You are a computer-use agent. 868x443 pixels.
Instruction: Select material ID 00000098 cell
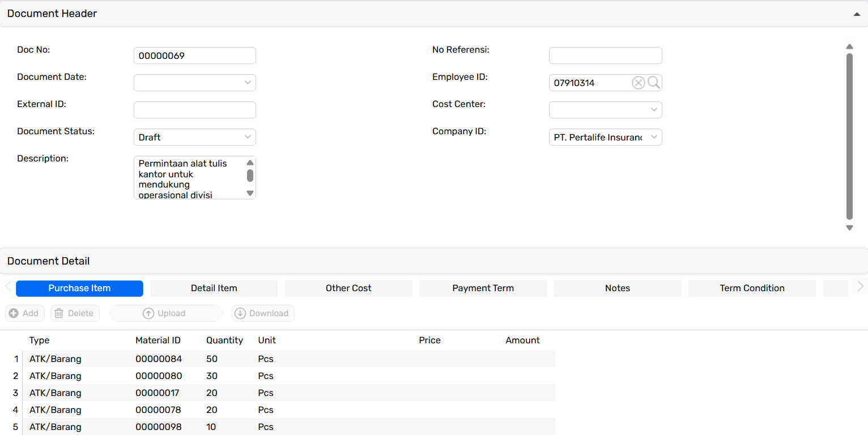click(159, 427)
